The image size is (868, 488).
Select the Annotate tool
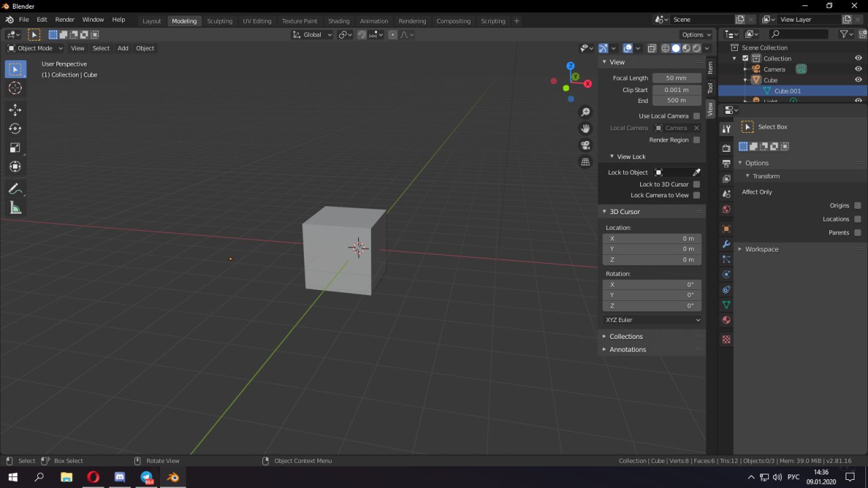tap(15, 189)
